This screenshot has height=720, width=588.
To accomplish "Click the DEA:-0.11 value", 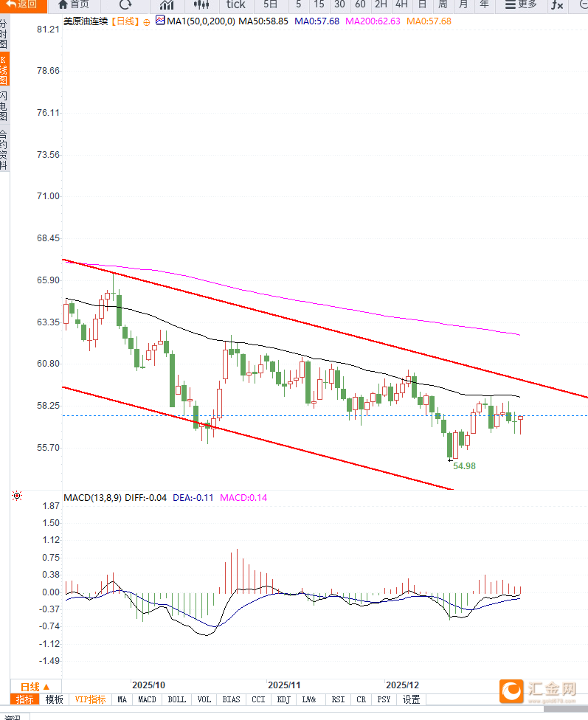I will coord(193,498).
